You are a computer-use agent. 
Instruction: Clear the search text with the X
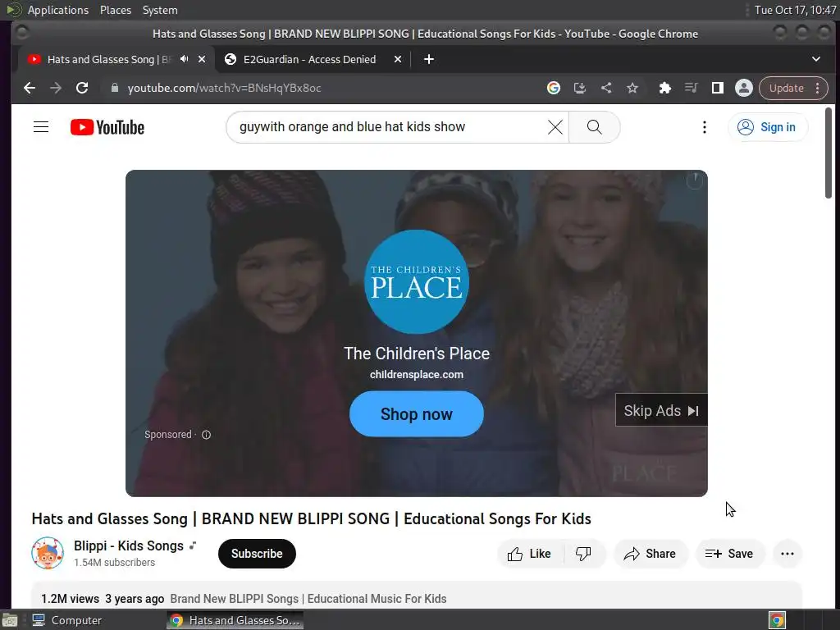(x=555, y=127)
